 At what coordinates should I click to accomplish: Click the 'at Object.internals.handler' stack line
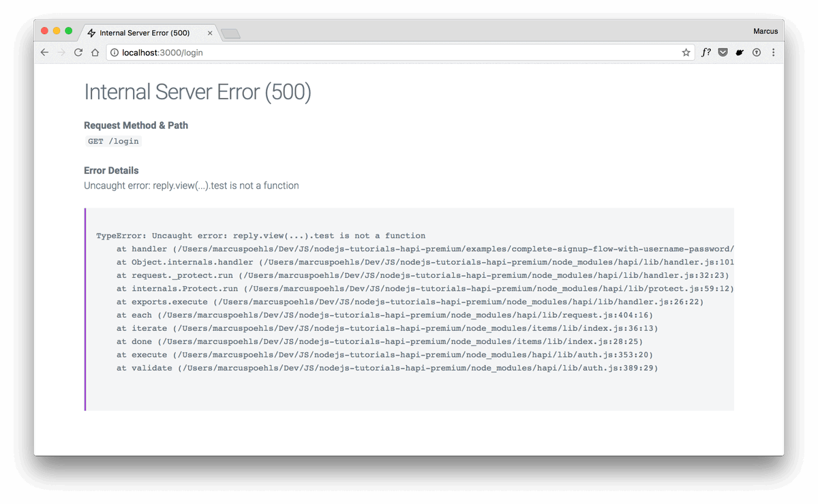click(425, 262)
